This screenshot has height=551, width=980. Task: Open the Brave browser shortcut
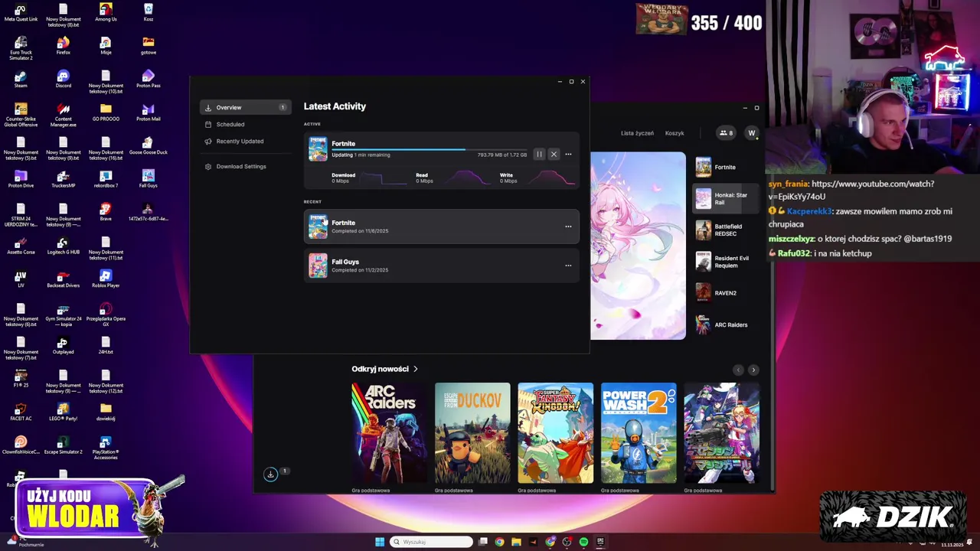pyautogui.click(x=106, y=212)
